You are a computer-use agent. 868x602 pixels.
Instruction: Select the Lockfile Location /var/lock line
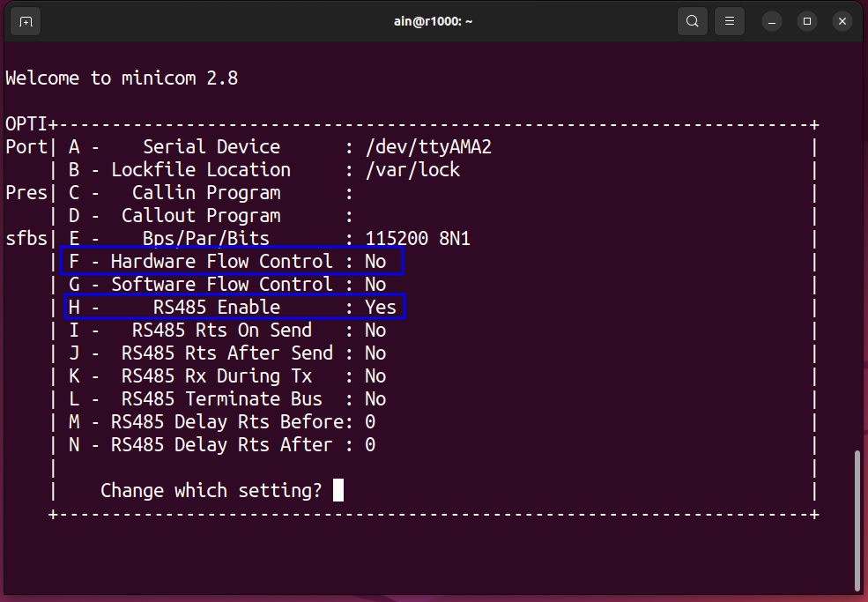(x=264, y=169)
